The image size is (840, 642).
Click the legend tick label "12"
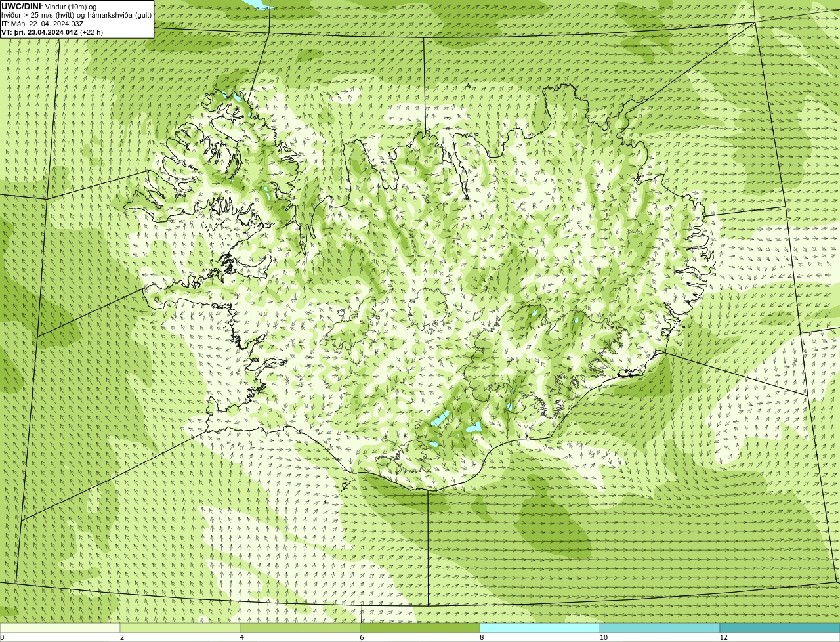tap(723, 637)
